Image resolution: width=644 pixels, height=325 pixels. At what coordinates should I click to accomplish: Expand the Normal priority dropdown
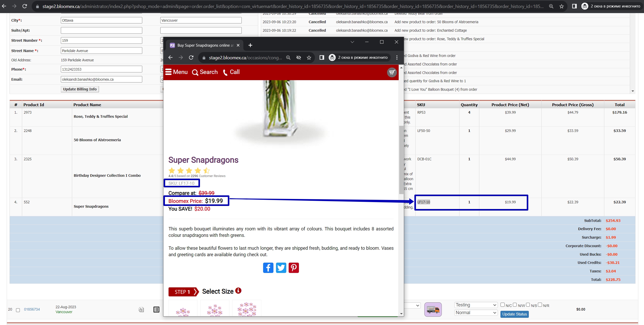pos(476,313)
